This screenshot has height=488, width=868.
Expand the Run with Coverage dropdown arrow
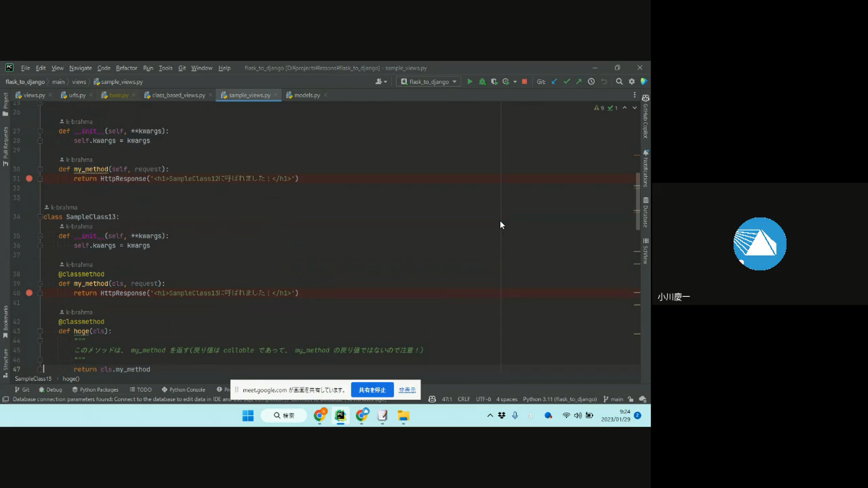click(515, 82)
